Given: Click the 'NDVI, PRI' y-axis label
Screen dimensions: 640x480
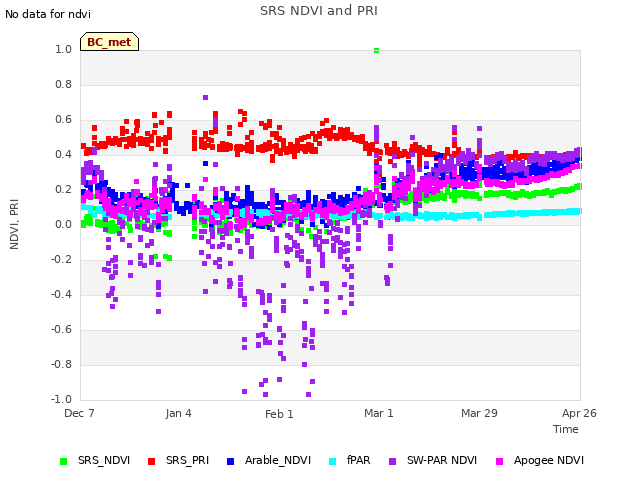Looking at the screenshot, I should pos(14,224).
